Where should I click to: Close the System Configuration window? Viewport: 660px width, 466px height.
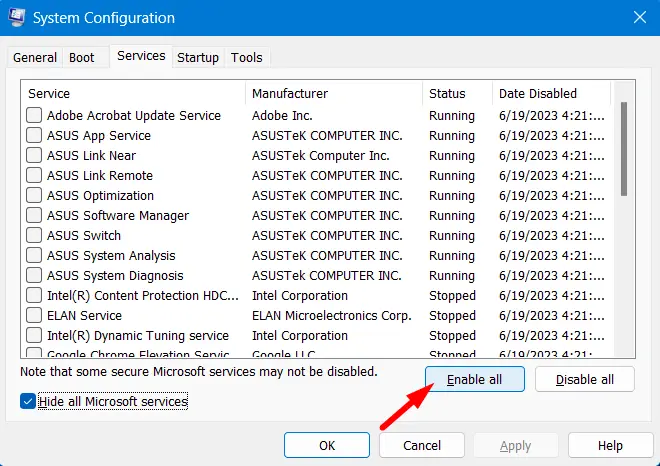638,18
